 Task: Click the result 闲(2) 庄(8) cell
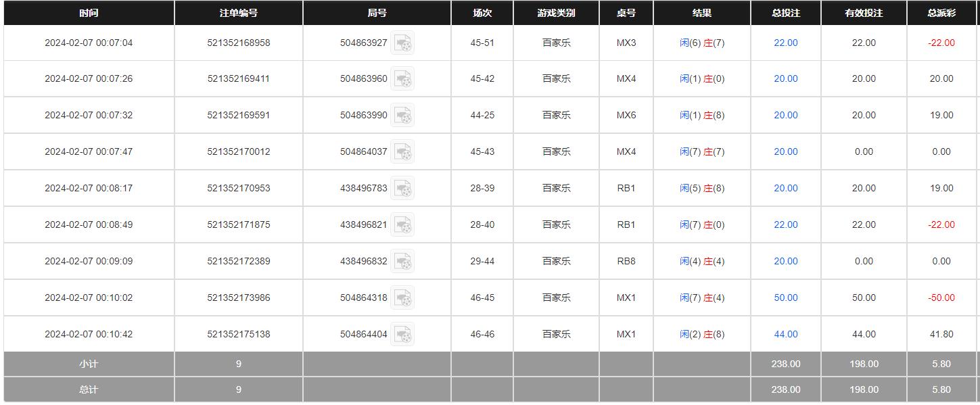(702, 334)
